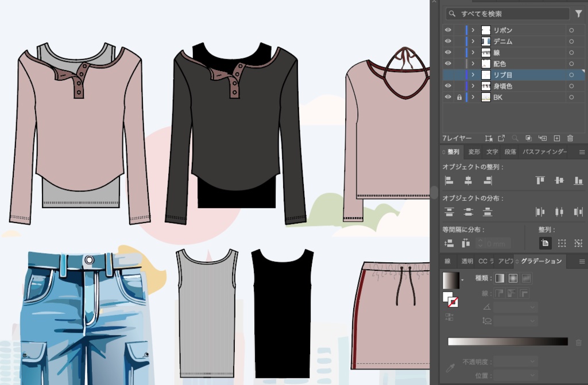The image size is (588, 385).
Task: Open the グラデーション panel options menu
Action: pos(582,261)
